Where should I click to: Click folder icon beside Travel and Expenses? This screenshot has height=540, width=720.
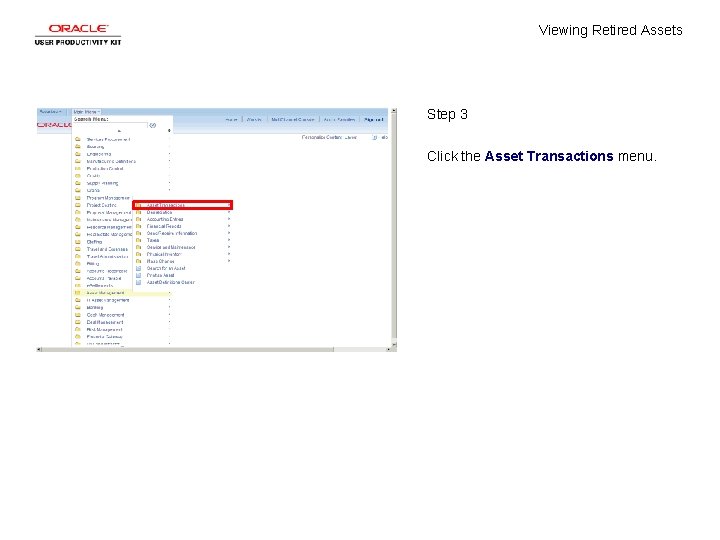[x=78, y=249]
